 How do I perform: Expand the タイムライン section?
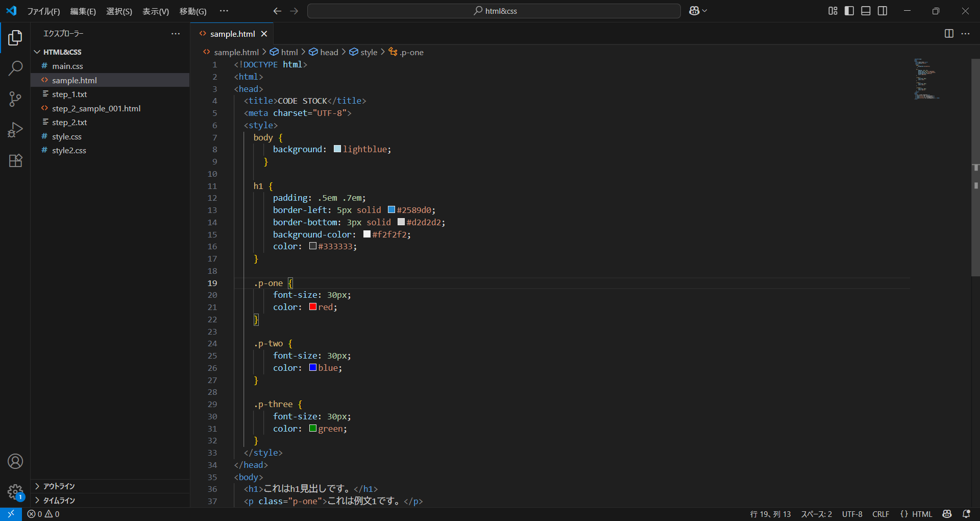click(x=59, y=501)
